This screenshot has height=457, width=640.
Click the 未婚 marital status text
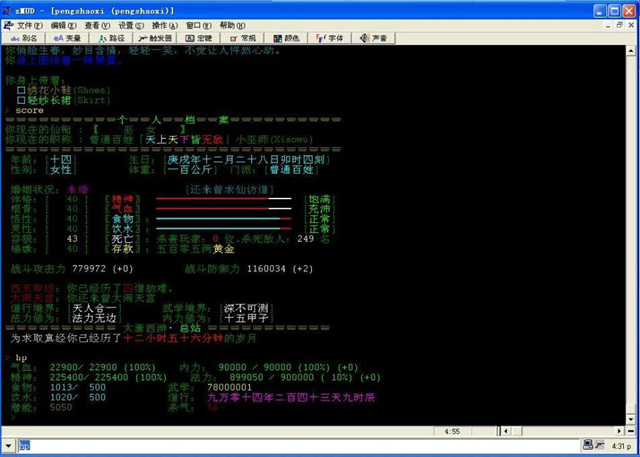pos(78,190)
